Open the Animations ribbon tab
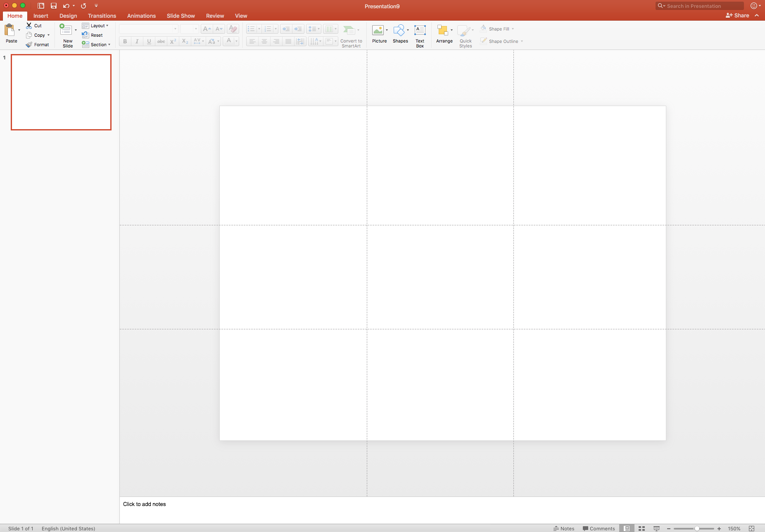Screen dimensions: 765x532 (x=141, y=16)
